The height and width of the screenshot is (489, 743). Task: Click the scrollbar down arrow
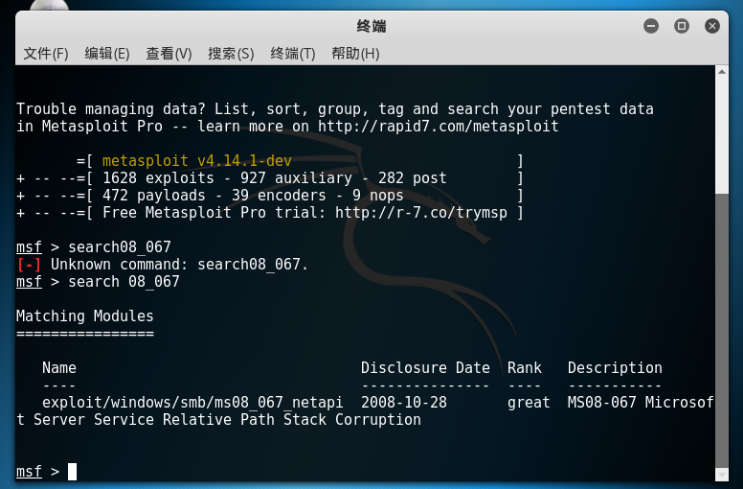pos(722,474)
